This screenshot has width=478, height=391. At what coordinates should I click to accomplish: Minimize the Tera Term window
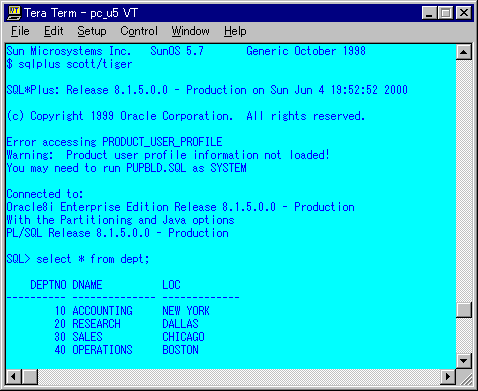click(429, 13)
